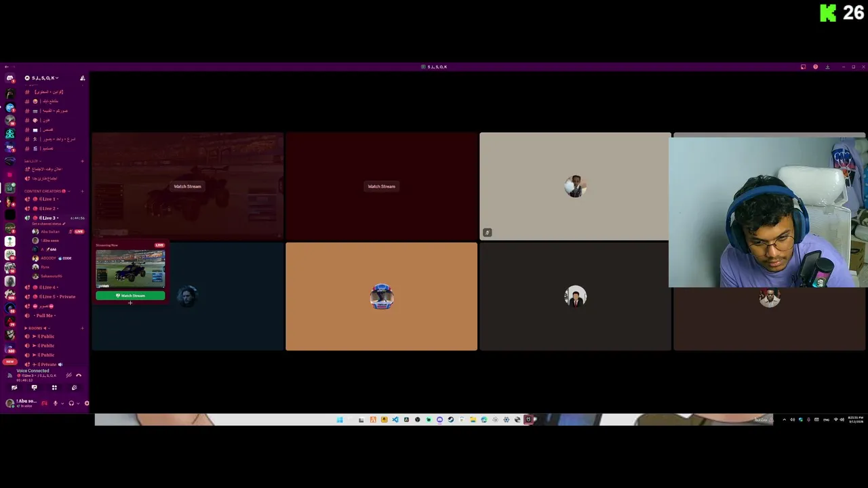Toggle microphone mute in user panel
This screenshot has width=868, height=488.
click(56, 403)
